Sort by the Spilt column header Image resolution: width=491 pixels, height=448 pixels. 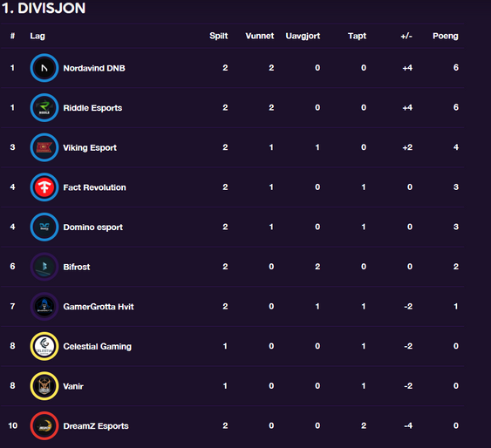coord(219,37)
